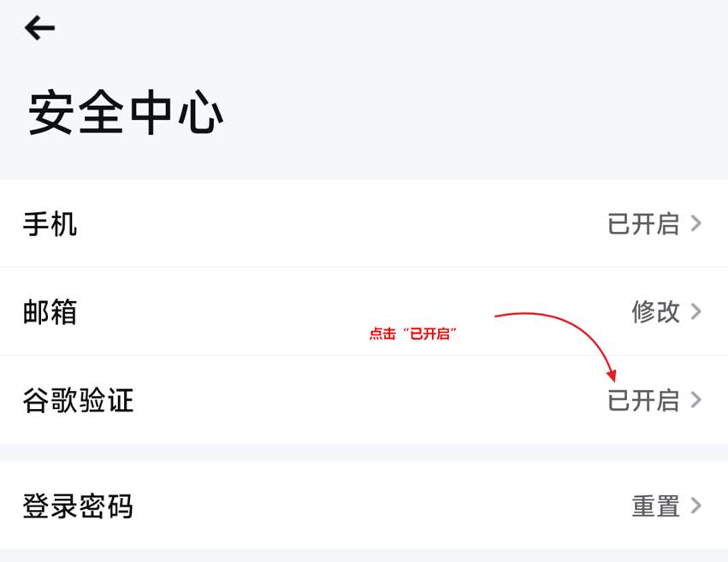Expand the 邮箱 row chevron
The width and height of the screenshot is (728, 562).
(x=696, y=311)
